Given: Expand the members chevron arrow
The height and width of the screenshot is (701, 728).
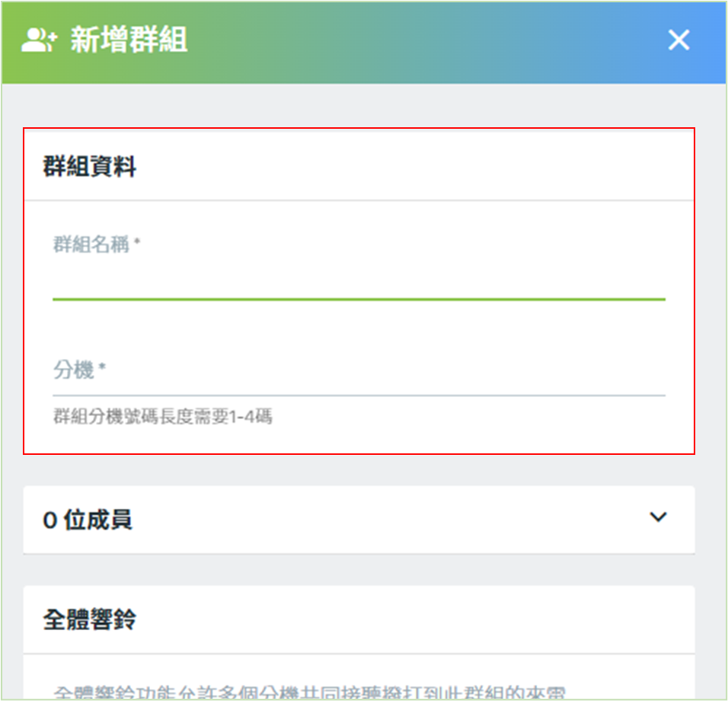Looking at the screenshot, I should click(658, 517).
